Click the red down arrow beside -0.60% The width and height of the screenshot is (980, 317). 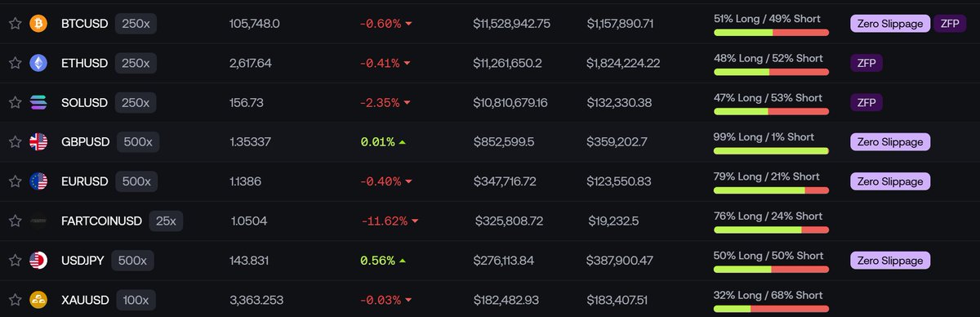(x=408, y=25)
